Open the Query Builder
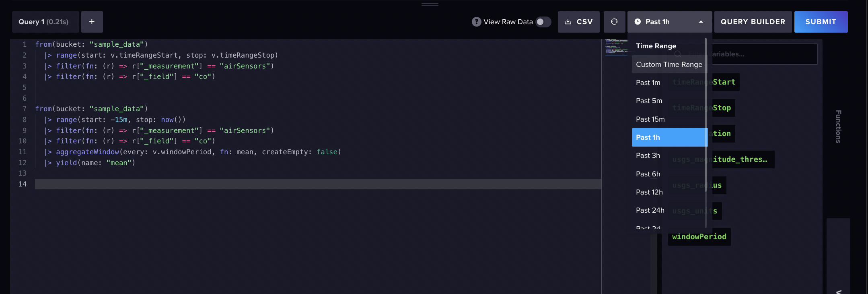868x294 pixels. (x=753, y=22)
